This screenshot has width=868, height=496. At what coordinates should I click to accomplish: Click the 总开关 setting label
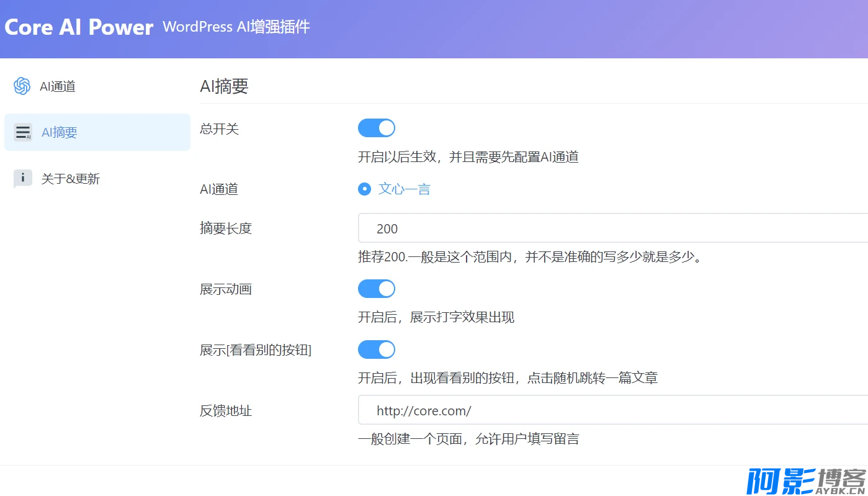click(219, 129)
